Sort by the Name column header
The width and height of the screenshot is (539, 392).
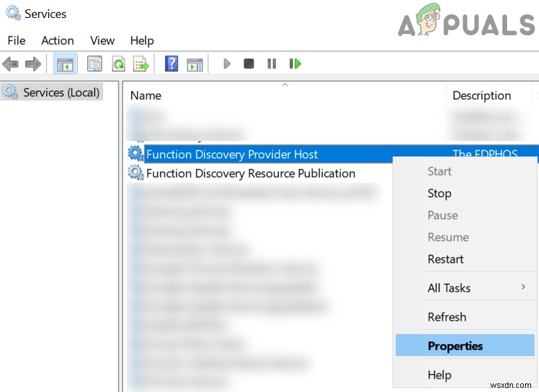click(x=285, y=95)
